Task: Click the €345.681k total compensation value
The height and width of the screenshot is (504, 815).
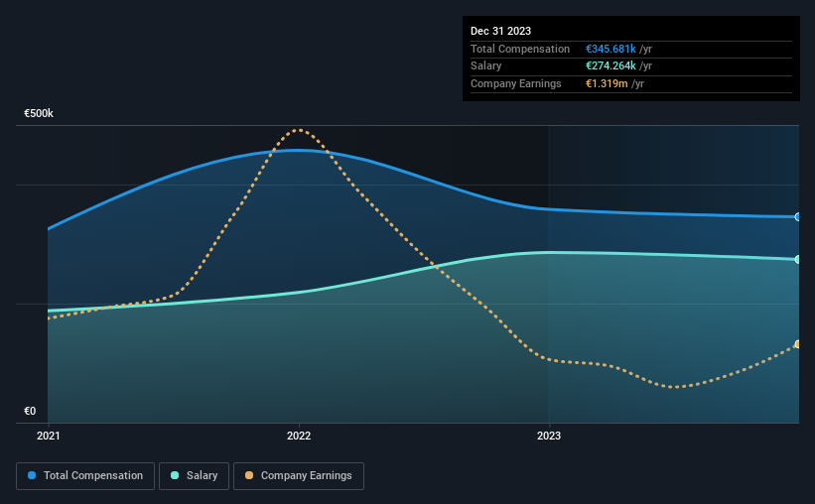Action: [x=611, y=49]
